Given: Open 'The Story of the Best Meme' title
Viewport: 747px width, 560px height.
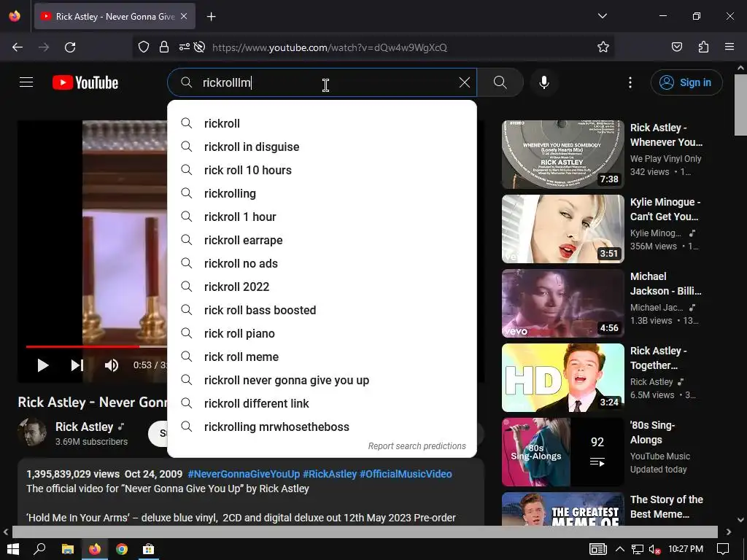Looking at the screenshot, I should (x=667, y=507).
